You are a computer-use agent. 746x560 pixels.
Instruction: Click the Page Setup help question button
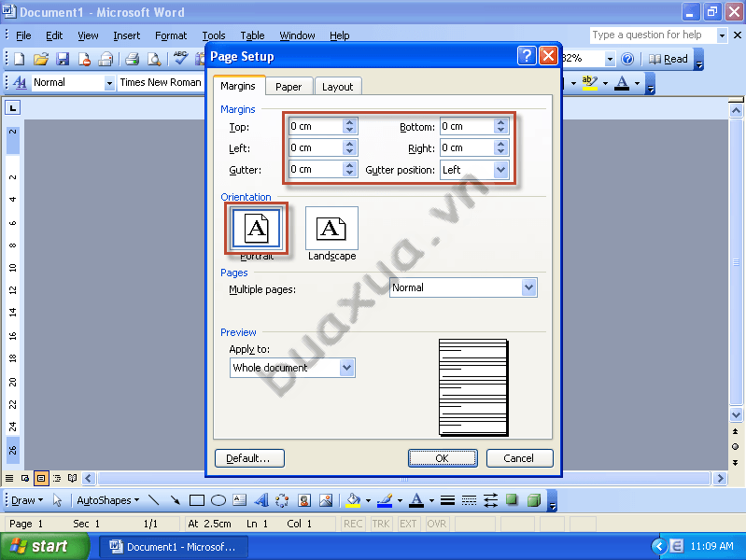[527, 56]
